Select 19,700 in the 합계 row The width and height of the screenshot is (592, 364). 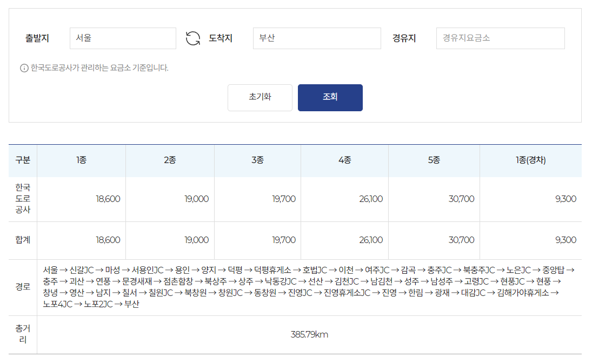coord(283,240)
